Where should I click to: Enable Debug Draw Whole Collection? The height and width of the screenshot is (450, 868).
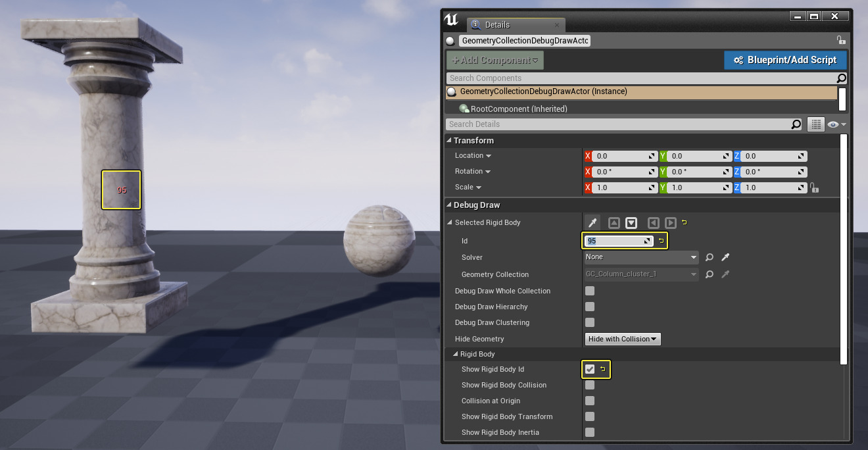(590, 291)
